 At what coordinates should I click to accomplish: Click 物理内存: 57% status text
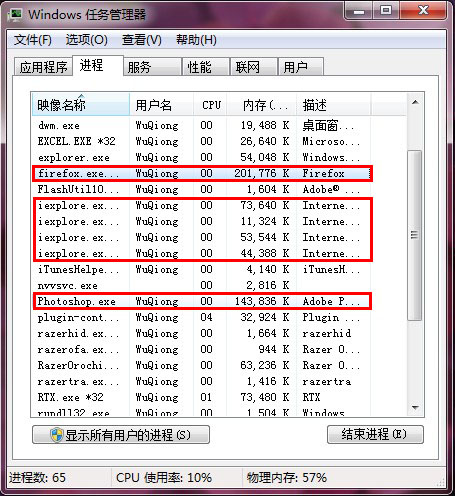pyautogui.click(x=287, y=478)
